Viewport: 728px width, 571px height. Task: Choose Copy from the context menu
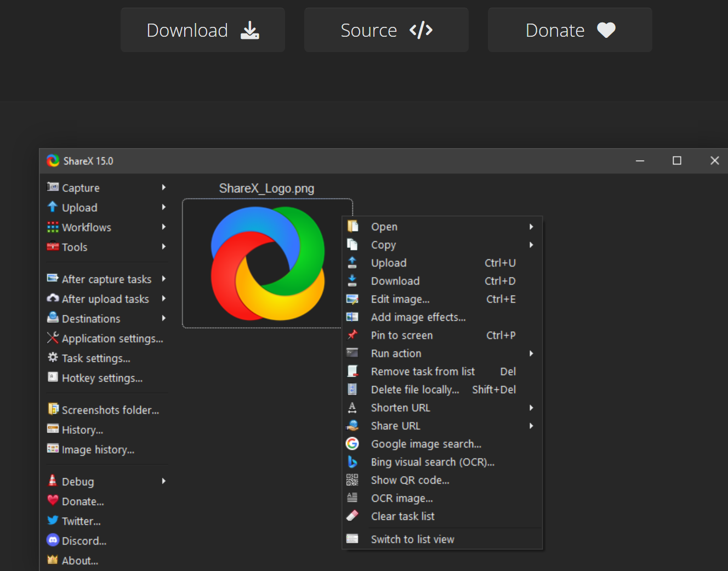(442, 245)
